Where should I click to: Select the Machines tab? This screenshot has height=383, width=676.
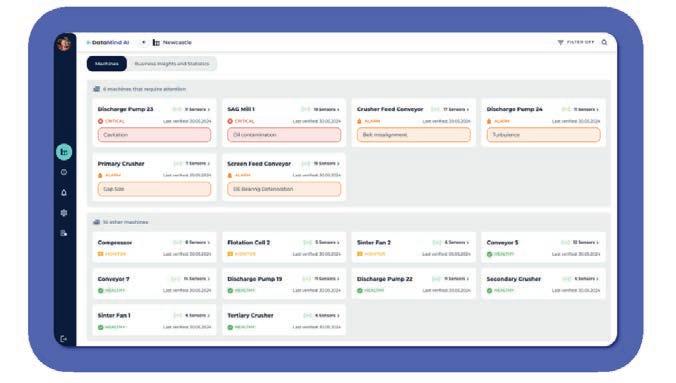(107, 64)
